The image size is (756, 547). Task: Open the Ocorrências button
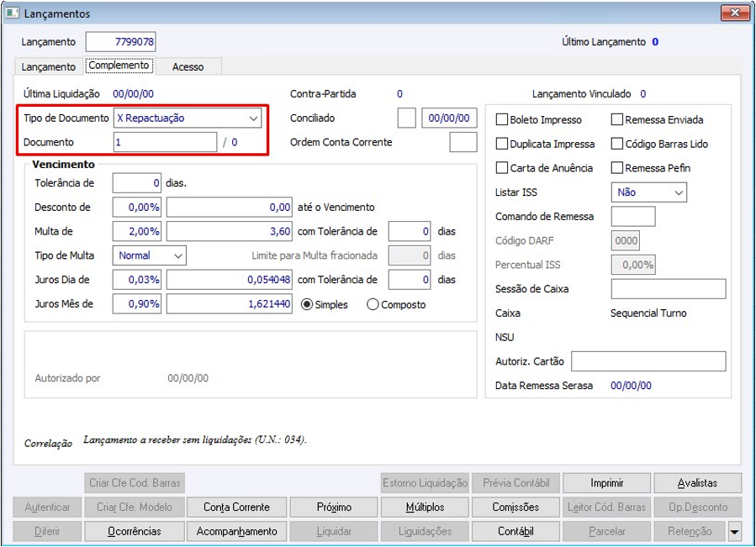click(135, 532)
